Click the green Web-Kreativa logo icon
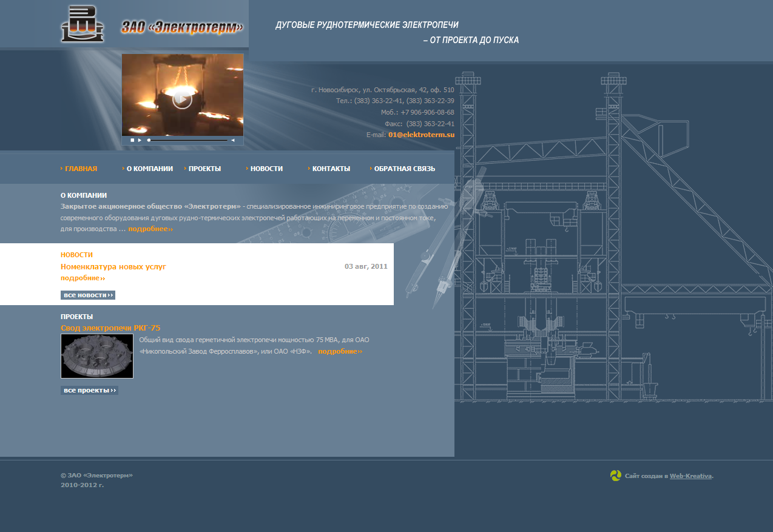The width and height of the screenshot is (773, 532). (x=615, y=476)
